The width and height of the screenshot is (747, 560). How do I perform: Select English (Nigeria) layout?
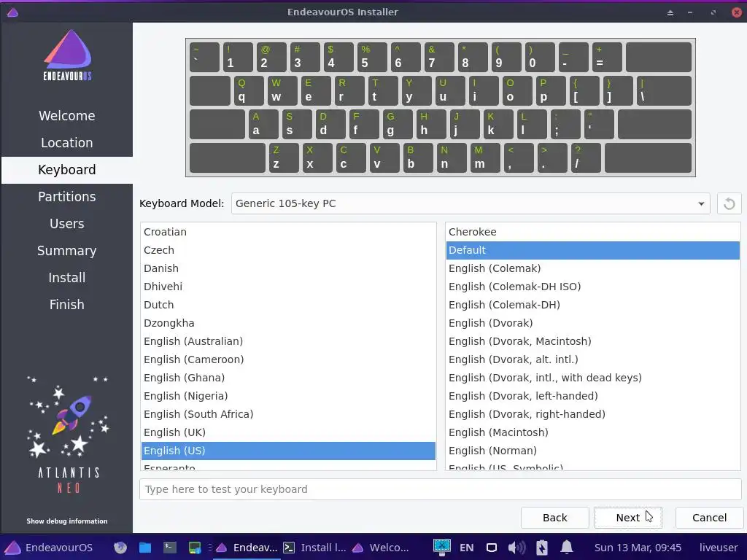coord(288,396)
